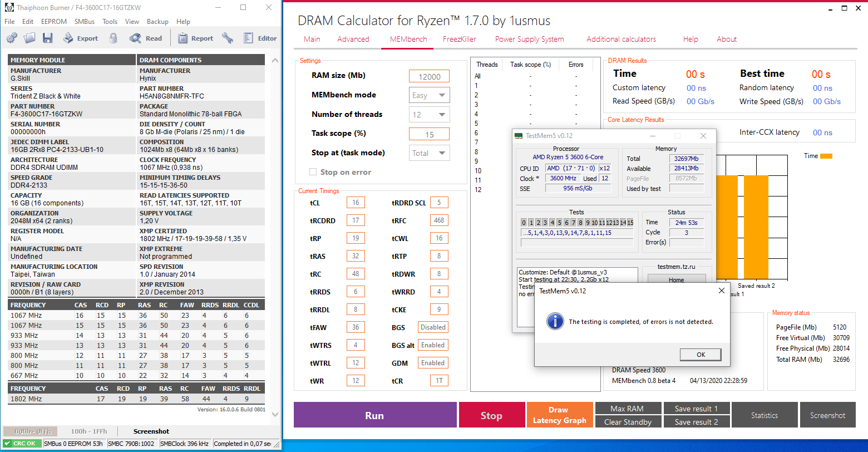
Task: Click the GDM Enabled field
Action: (433, 363)
